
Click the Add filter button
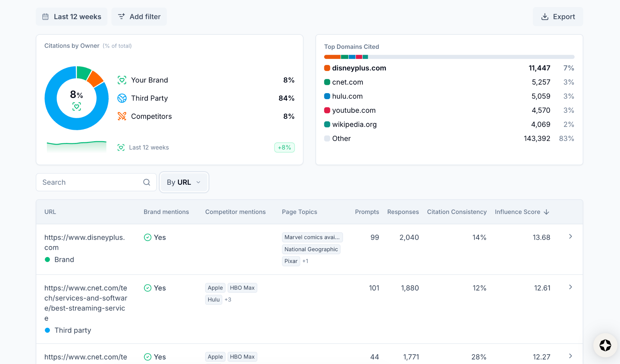(x=139, y=17)
